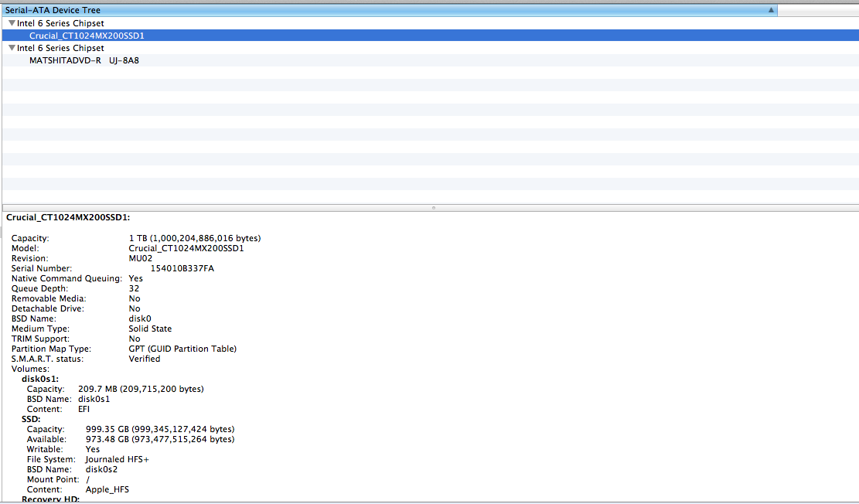Click the sort arrow in the column header
The width and height of the screenshot is (859, 504).
pos(771,10)
